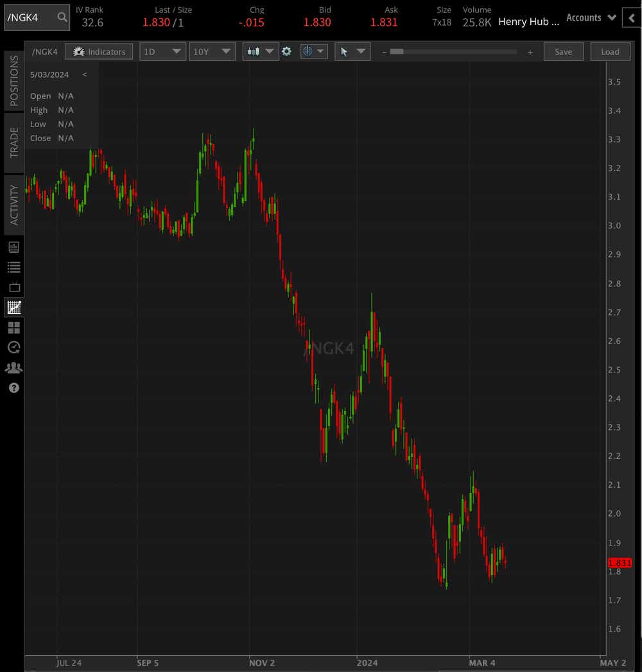The height and width of the screenshot is (672, 642).
Task: Open the people community icon in sidebar
Action: 13,368
